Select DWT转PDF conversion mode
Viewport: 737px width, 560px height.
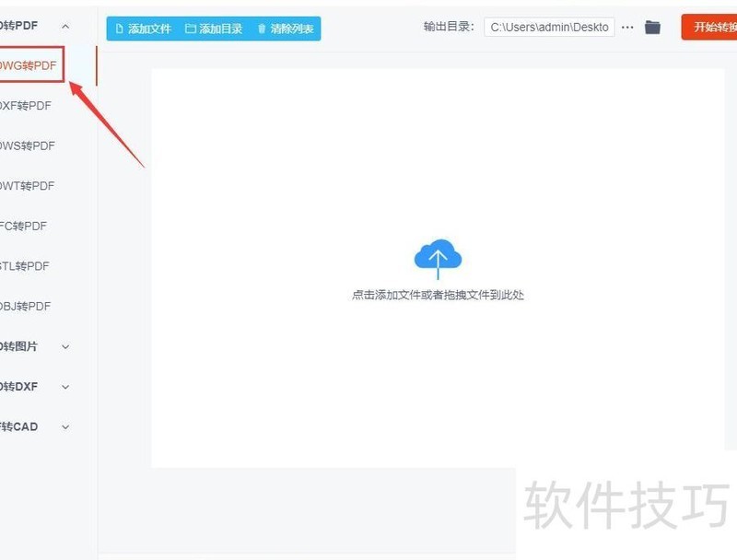coord(28,185)
